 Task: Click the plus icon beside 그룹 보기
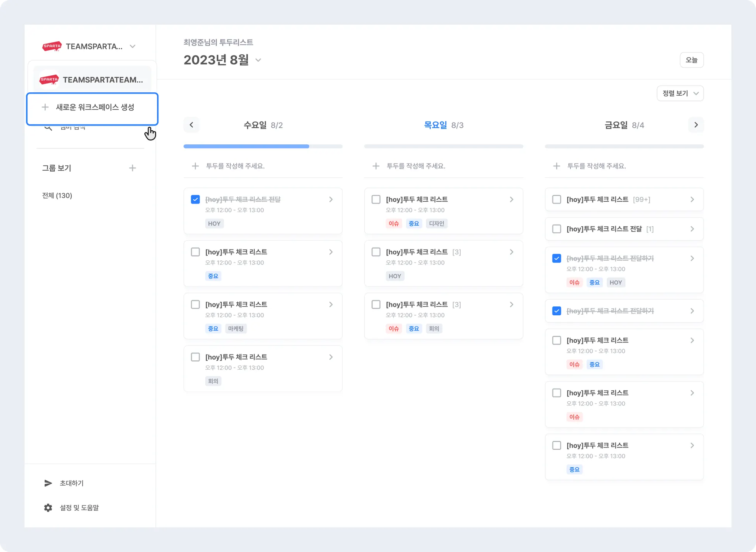point(133,168)
